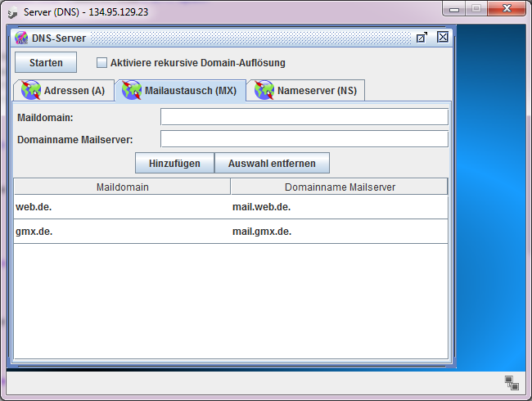Click the Hinzufügen button
This screenshot has height=401, width=532.
point(174,163)
